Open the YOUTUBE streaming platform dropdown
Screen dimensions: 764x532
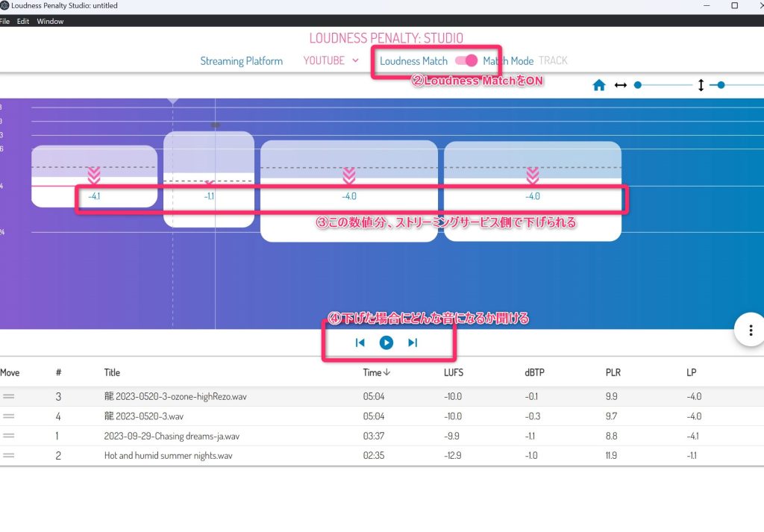pyautogui.click(x=331, y=60)
